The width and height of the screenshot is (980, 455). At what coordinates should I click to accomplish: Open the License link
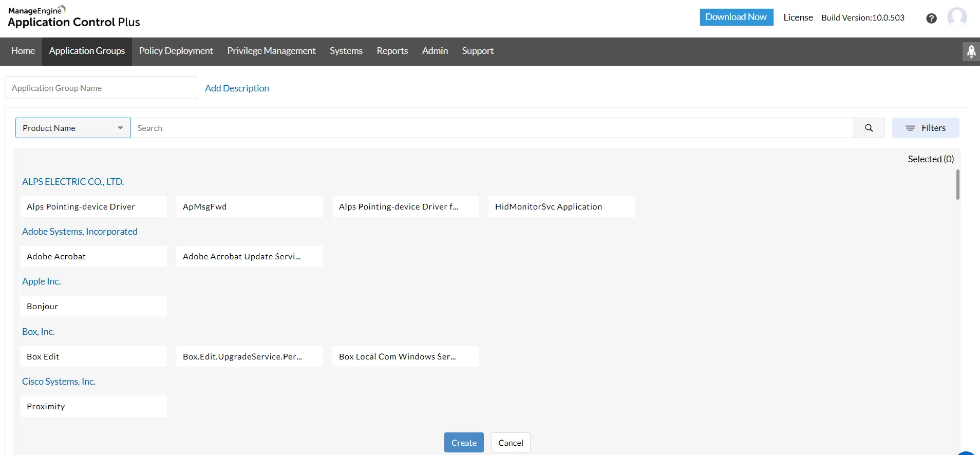pos(798,17)
